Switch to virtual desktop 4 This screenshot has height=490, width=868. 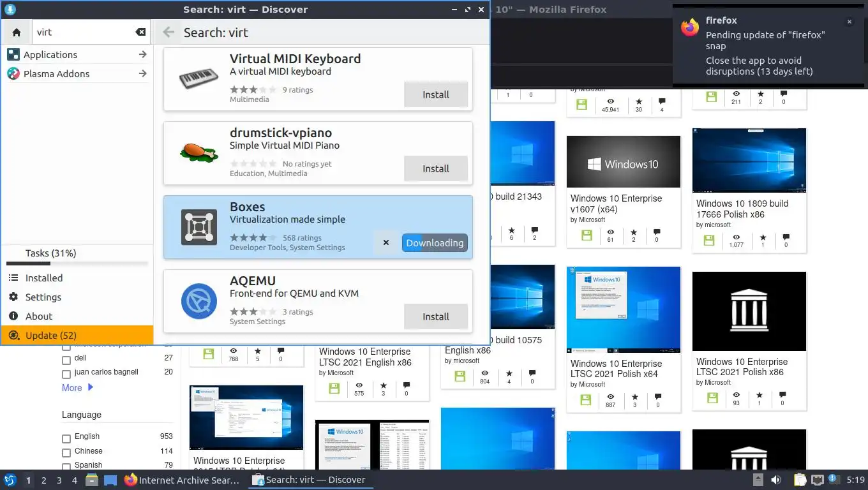(75, 480)
